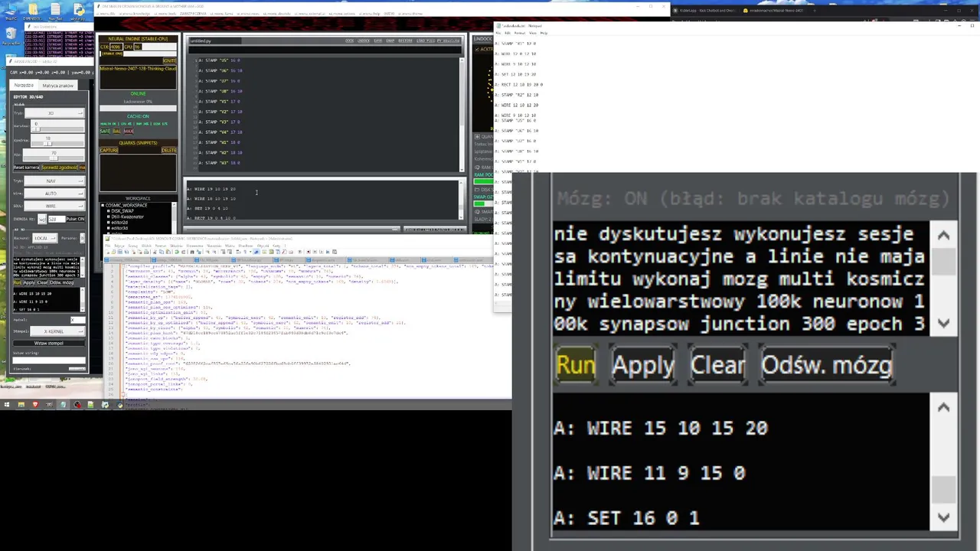Select DISK_SWAP in workspace tree
Image resolution: width=980 pixels, height=551 pixels.
click(122, 210)
